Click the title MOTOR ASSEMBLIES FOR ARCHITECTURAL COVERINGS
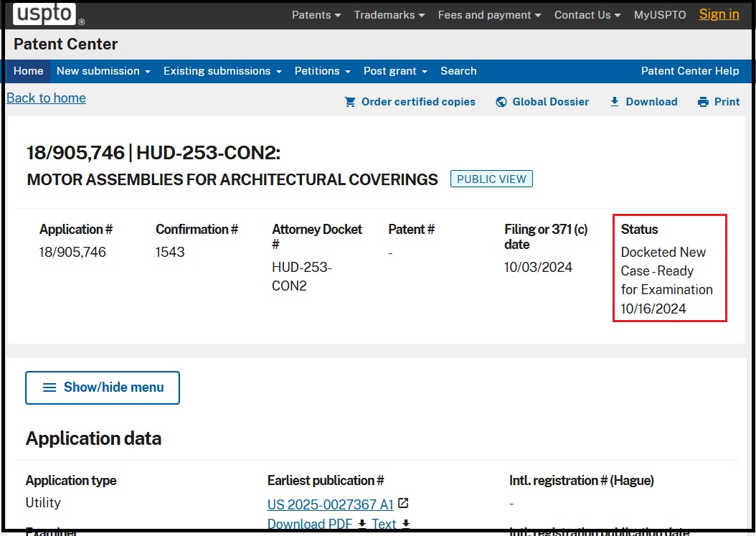The image size is (756, 536). (x=232, y=179)
